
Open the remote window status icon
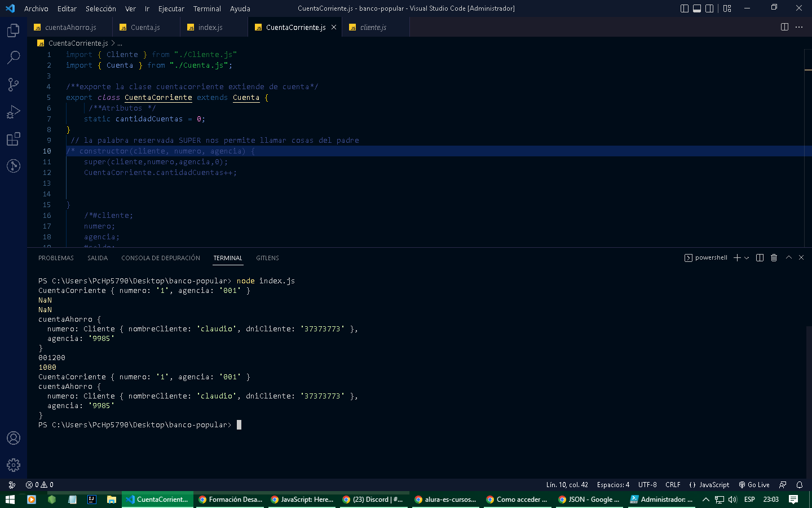(x=12, y=485)
